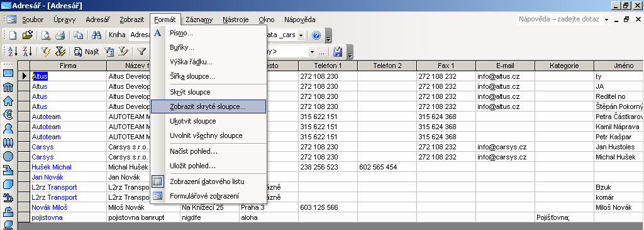Type in the Nápověda – zadejte dotaz field

click(x=560, y=20)
